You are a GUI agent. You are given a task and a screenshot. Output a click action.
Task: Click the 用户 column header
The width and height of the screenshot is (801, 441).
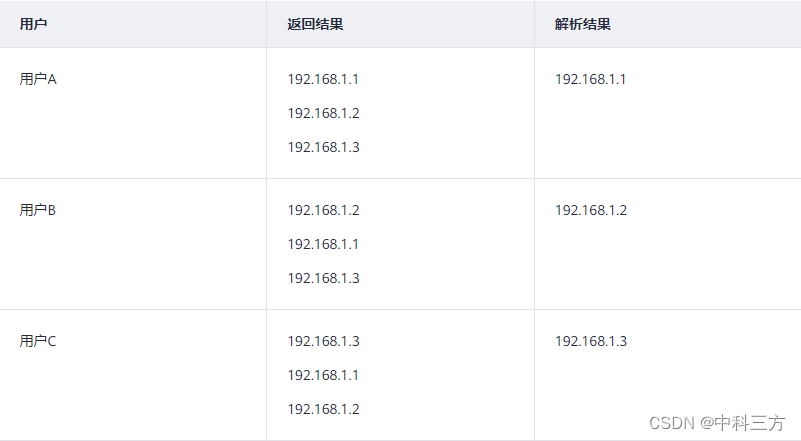(x=33, y=24)
